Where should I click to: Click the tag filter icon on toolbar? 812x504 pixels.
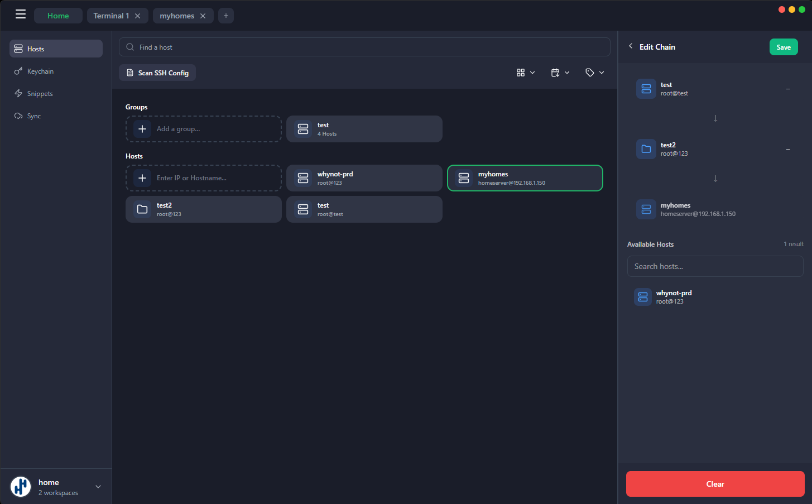[x=590, y=72]
